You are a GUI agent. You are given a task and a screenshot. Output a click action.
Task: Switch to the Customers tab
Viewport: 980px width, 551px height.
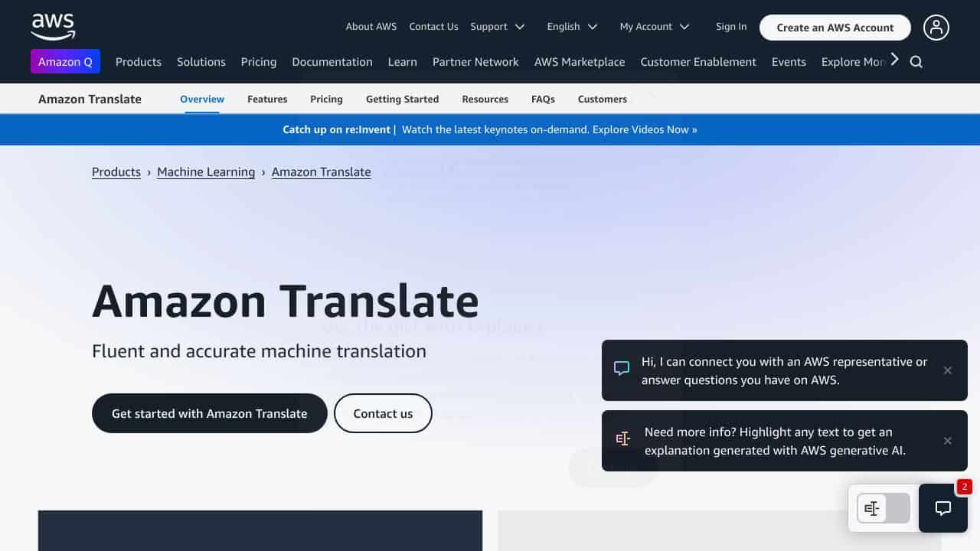pyautogui.click(x=603, y=99)
